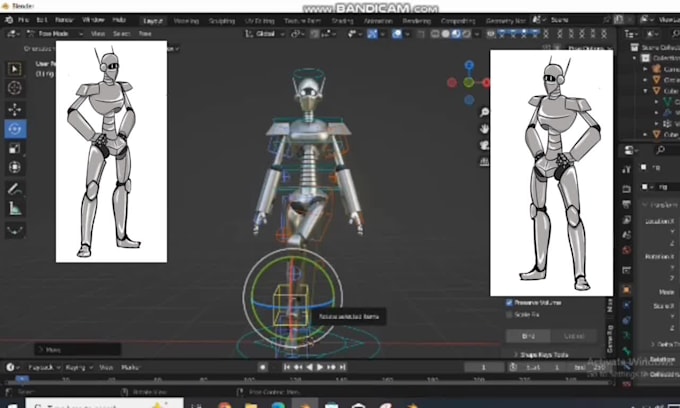Click the Bind button

(x=528, y=336)
